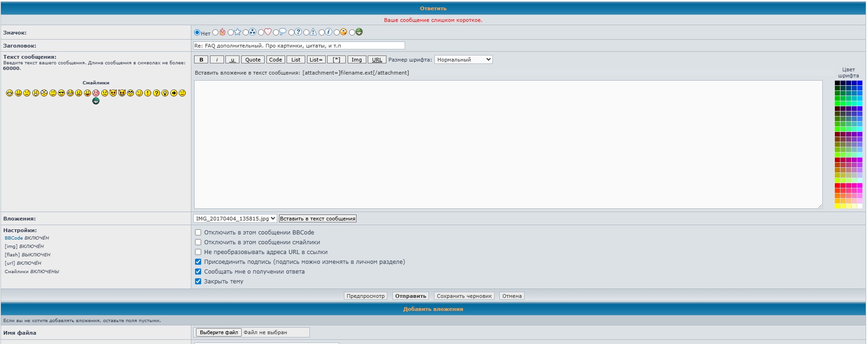Open the 'Размер шрифта' font size dropdown
Viewport: 868px width, 344px height.
[x=463, y=60]
